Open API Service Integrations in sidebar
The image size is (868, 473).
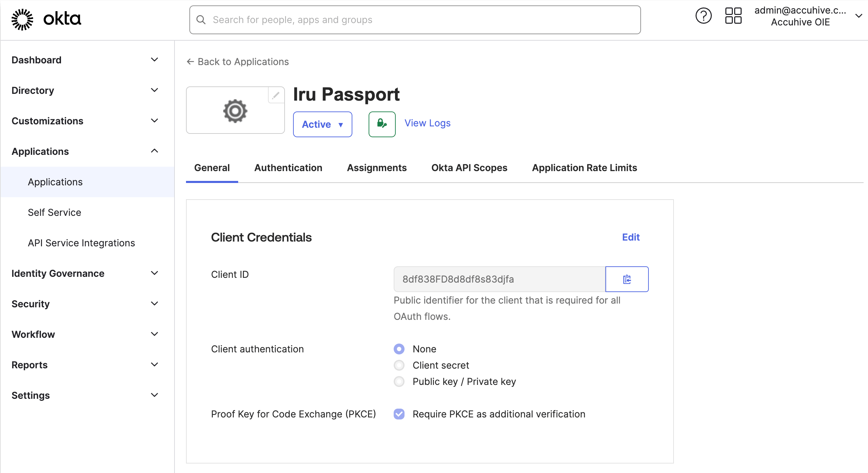(x=81, y=243)
